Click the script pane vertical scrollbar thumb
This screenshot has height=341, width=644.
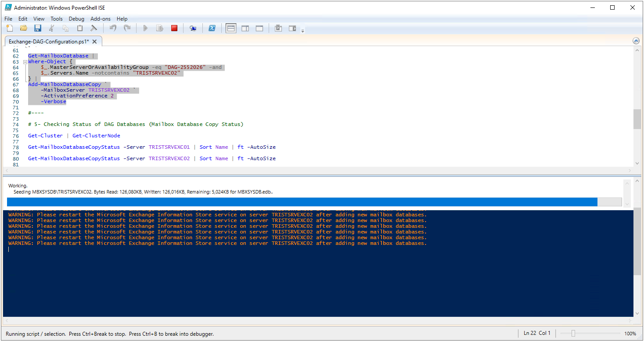637,119
